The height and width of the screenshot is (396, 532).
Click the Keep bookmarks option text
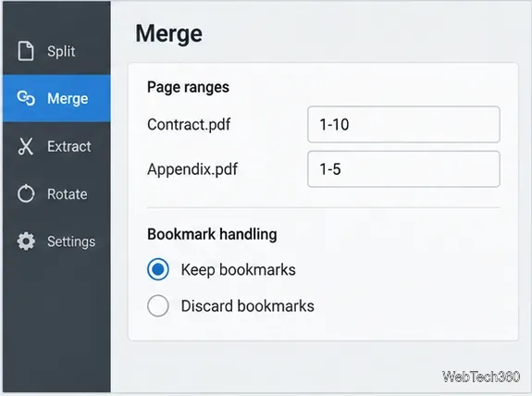pyautogui.click(x=238, y=270)
